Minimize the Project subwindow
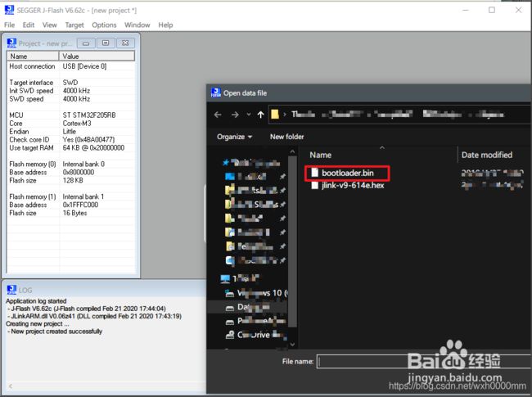Image resolution: width=532 pixels, height=397 pixels. [x=86, y=43]
